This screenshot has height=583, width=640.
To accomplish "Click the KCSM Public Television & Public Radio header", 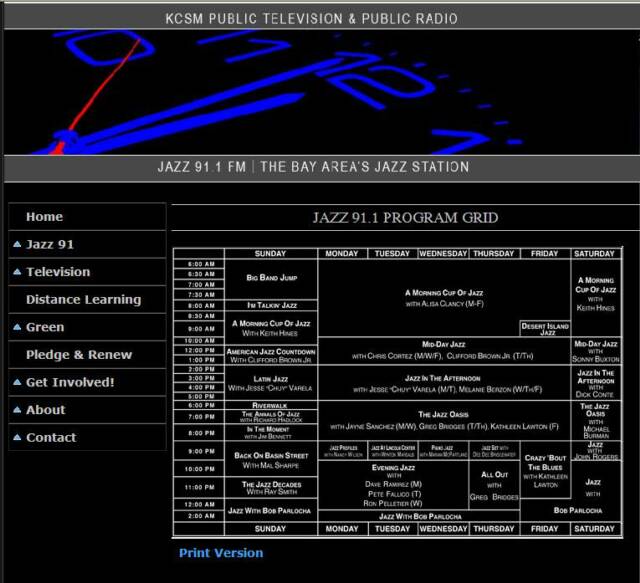I will 311,18.
